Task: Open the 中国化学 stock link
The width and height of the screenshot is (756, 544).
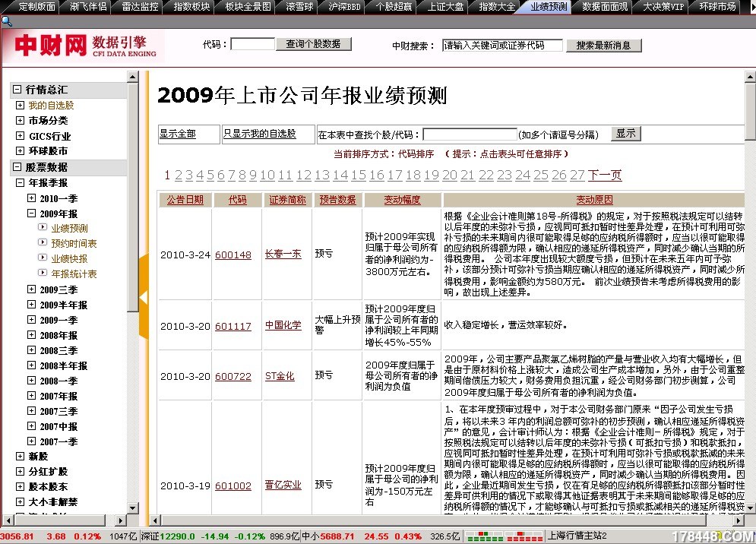Action: click(x=283, y=325)
